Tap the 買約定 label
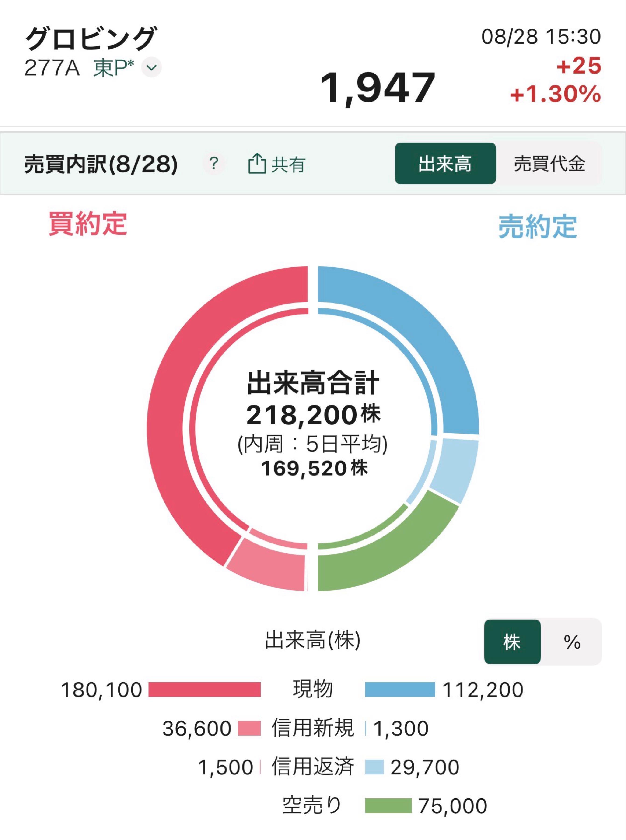The width and height of the screenshot is (626, 840). point(88,224)
